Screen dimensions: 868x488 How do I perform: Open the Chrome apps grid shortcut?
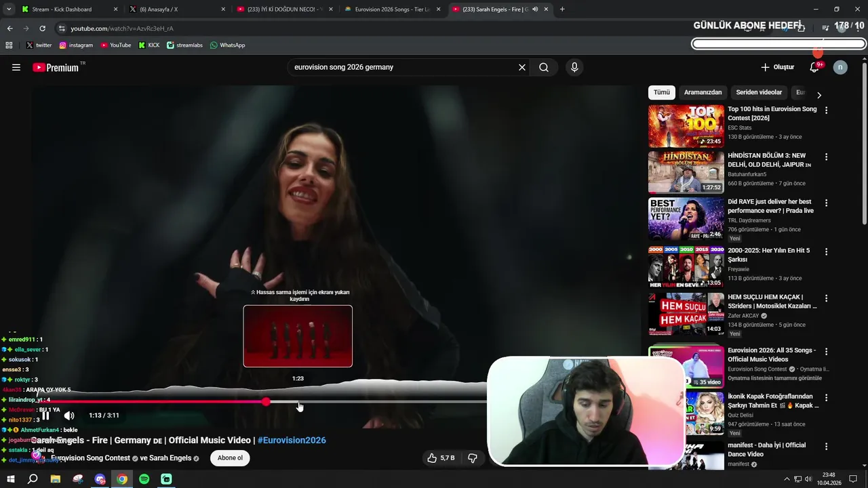[9, 45]
